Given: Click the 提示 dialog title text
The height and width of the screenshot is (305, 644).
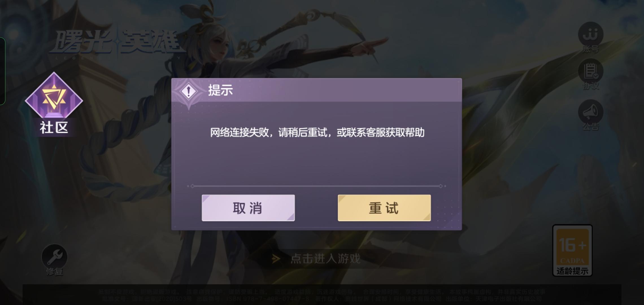Looking at the screenshot, I should tap(220, 90).
